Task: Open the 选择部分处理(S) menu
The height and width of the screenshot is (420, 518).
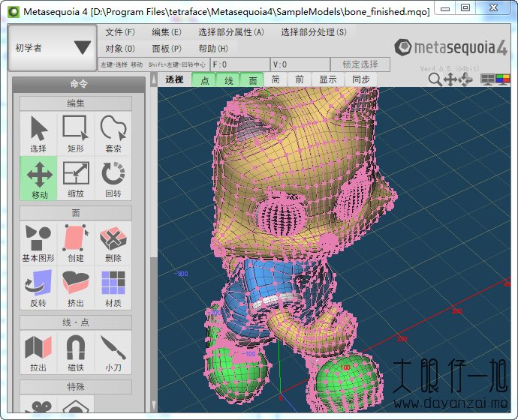Action: 314,32
